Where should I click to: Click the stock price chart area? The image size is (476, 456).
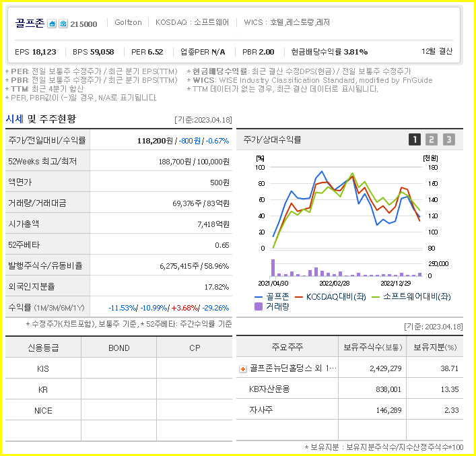pos(346,208)
